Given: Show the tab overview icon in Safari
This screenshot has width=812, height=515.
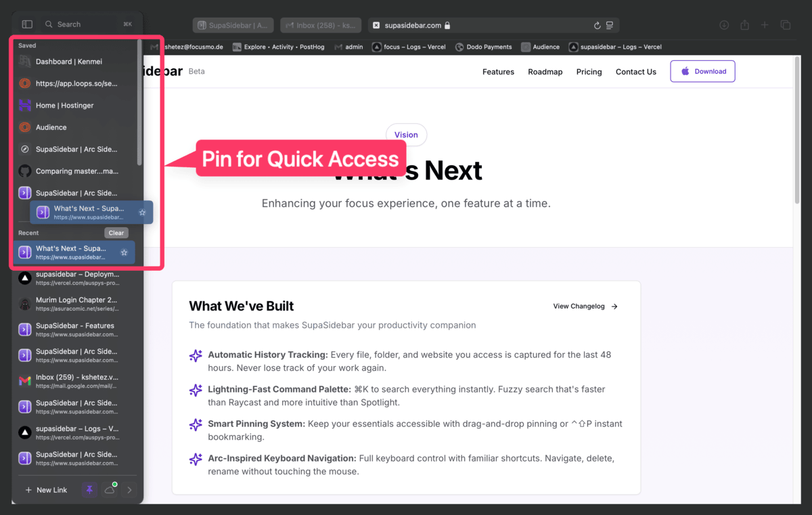Looking at the screenshot, I should 786,25.
